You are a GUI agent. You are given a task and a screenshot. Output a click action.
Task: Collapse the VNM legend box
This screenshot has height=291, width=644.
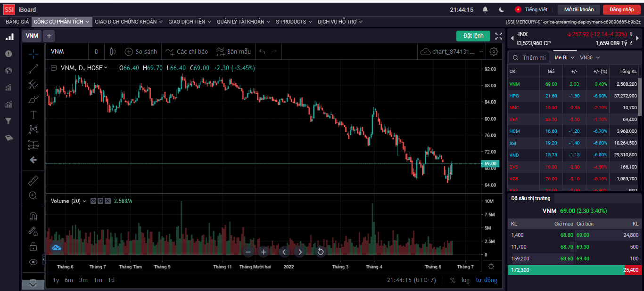[54, 68]
